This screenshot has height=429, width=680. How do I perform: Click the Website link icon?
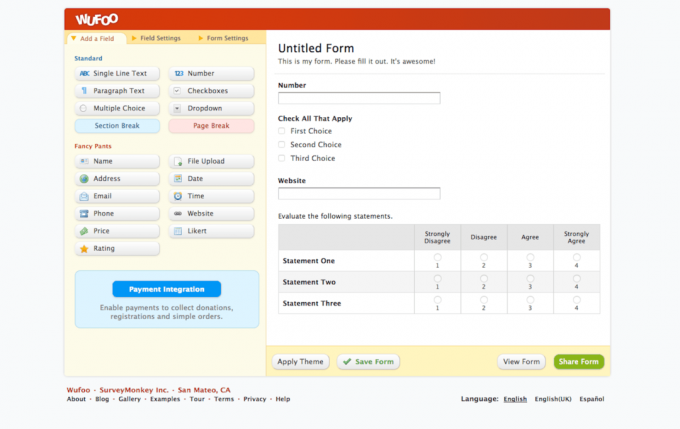178,213
